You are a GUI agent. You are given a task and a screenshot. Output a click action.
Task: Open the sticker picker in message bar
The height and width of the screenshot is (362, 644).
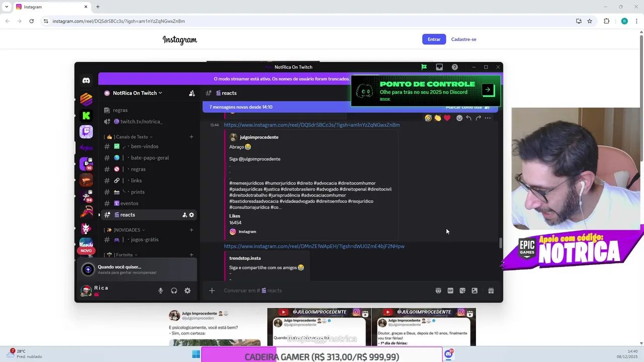[462, 291]
